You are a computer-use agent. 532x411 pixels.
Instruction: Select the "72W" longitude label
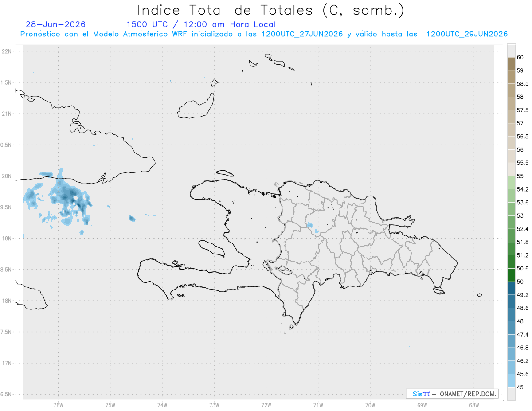(266, 405)
